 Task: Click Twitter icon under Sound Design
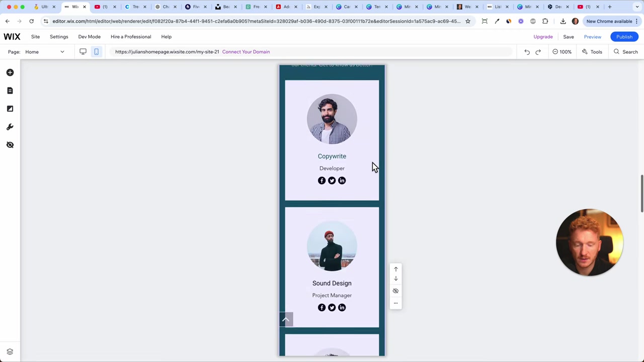point(332,308)
